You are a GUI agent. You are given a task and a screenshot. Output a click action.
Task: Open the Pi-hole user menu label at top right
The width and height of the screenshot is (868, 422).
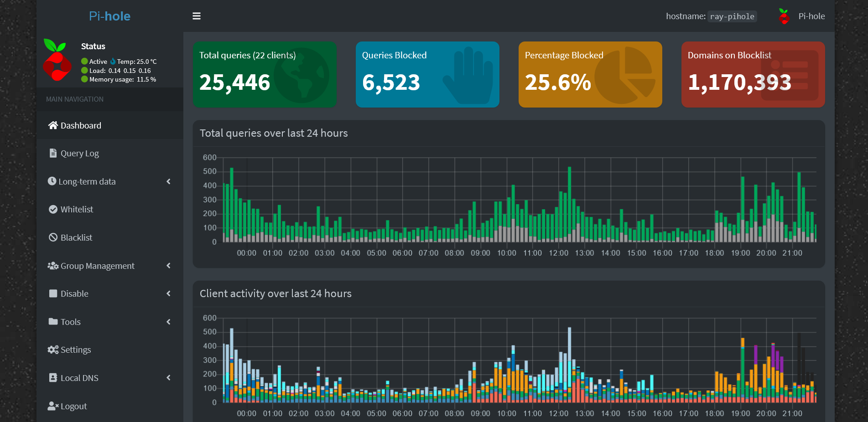pyautogui.click(x=811, y=16)
